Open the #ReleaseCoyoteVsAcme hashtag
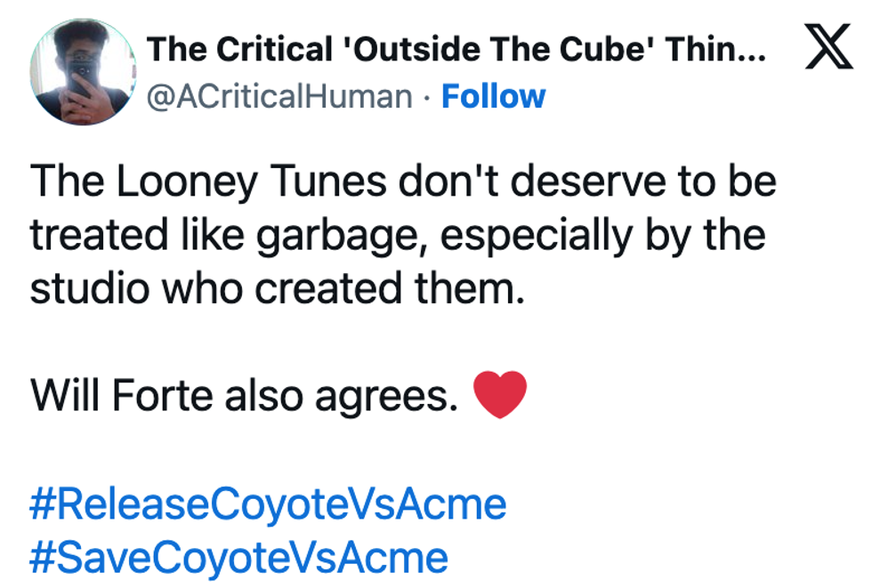The image size is (872, 588). pos(268,504)
